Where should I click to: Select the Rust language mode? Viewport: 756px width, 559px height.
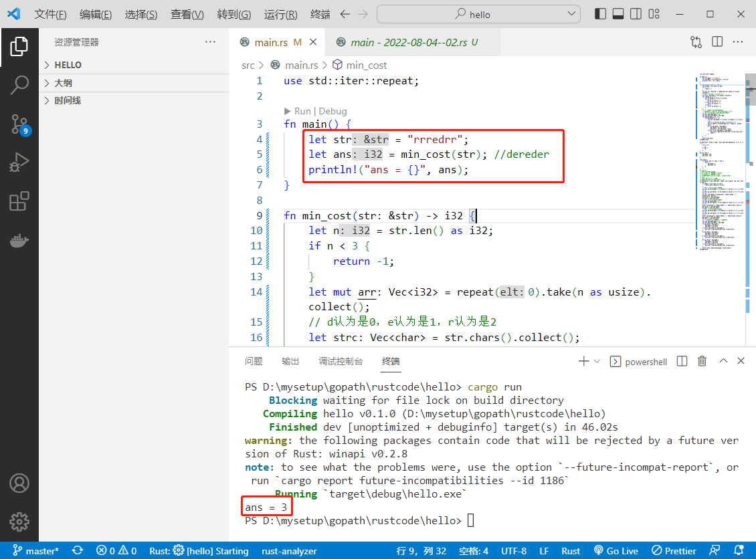(x=571, y=551)
